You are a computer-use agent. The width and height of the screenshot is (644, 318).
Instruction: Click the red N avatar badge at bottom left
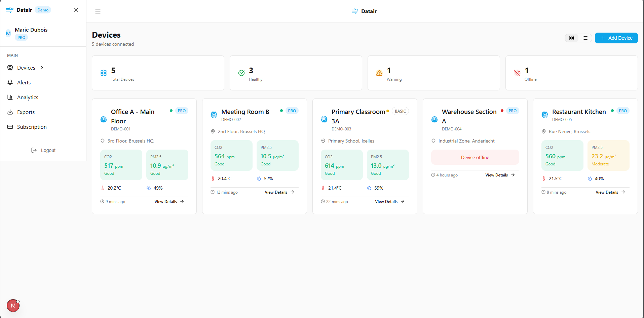(x=13, y=306)
